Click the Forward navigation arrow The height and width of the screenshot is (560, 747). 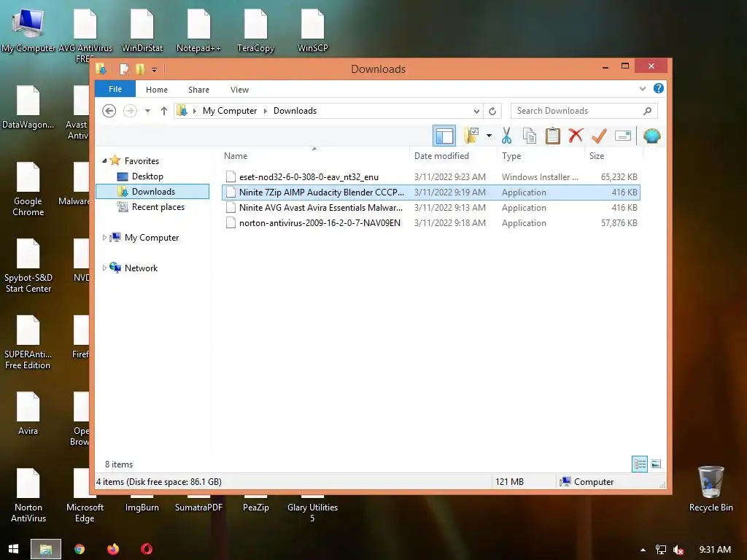click(130, 111)
